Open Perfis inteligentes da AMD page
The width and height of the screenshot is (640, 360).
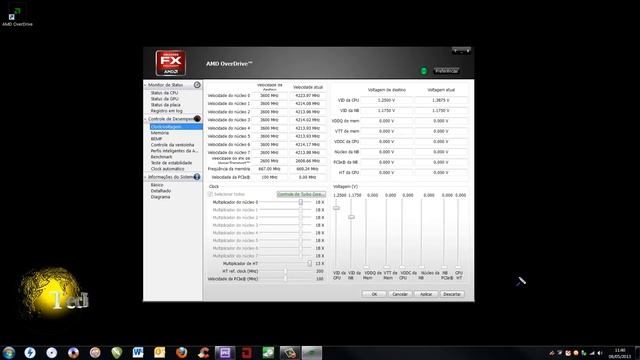(174, 151)
